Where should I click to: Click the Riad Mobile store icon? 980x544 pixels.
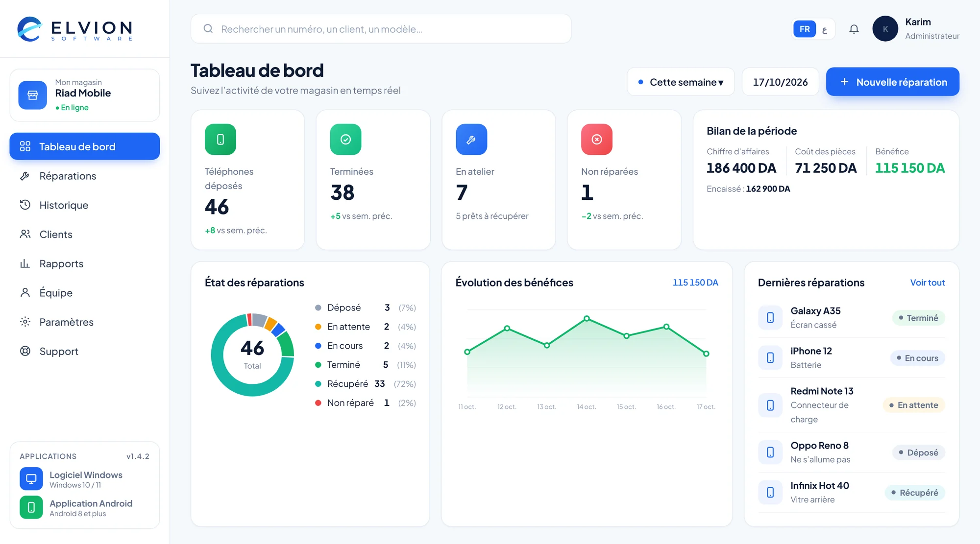tap(33, 95)
